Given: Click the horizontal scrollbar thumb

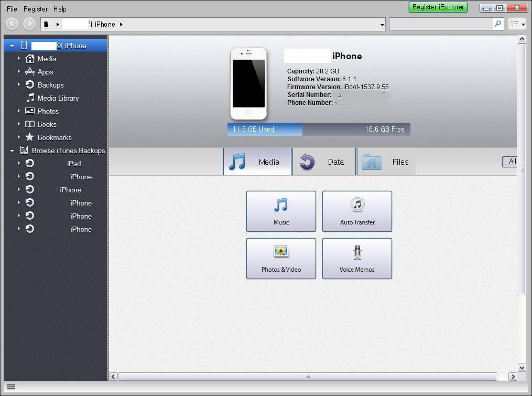Looking at the screenshot, I should pyautogui.click(x=307, y=376).
